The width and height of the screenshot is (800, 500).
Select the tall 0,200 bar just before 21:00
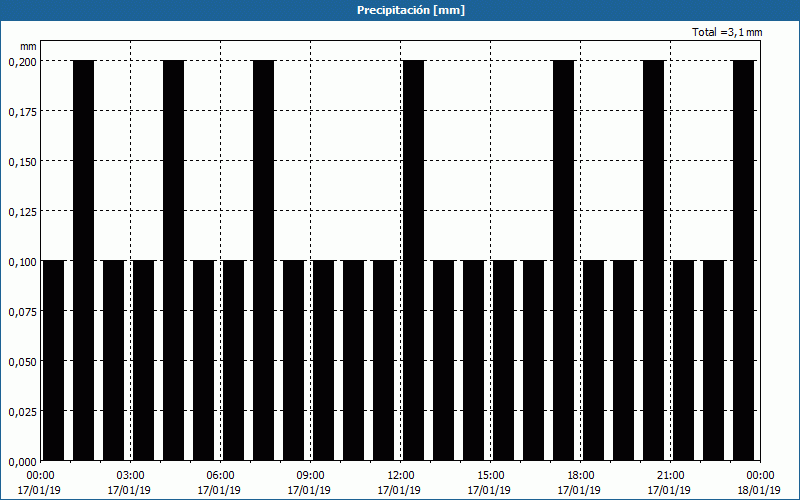pyautogui.click(x=654, y=261)
